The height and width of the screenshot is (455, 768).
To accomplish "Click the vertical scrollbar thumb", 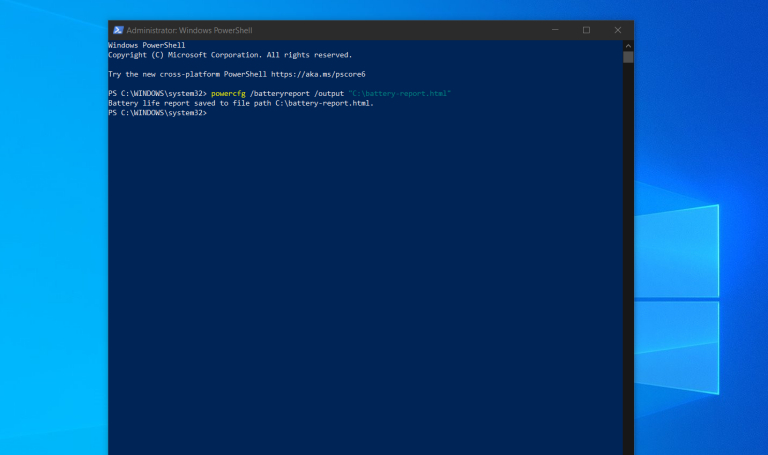I will click(628, 57).
